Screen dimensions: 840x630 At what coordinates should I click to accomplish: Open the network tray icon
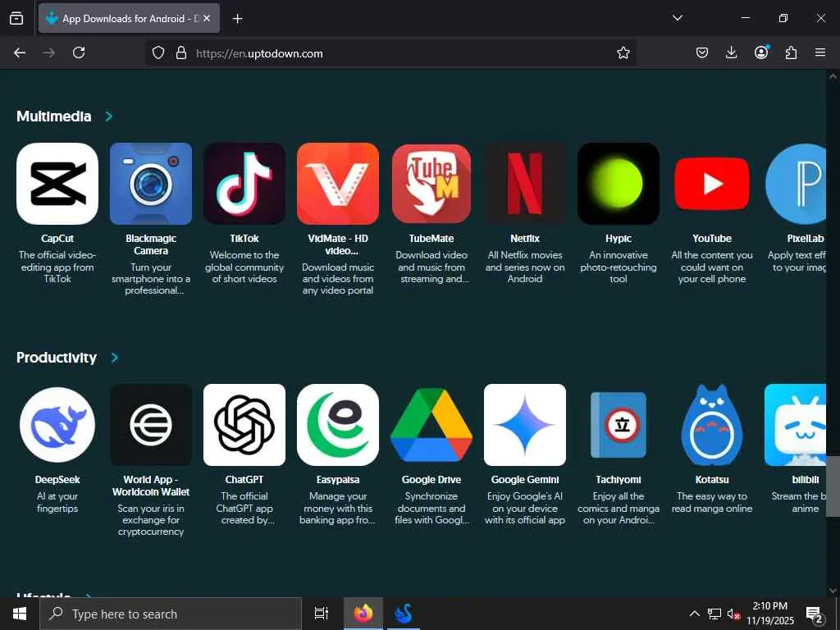[x=714, y=614]
